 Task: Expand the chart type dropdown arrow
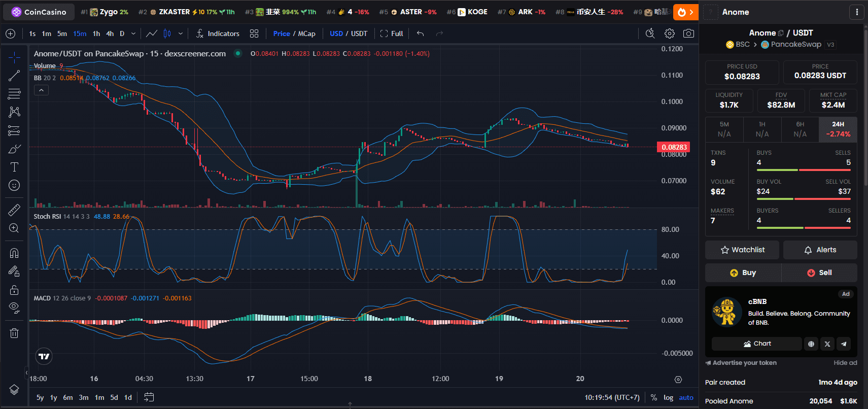click(x=181, y=33)
